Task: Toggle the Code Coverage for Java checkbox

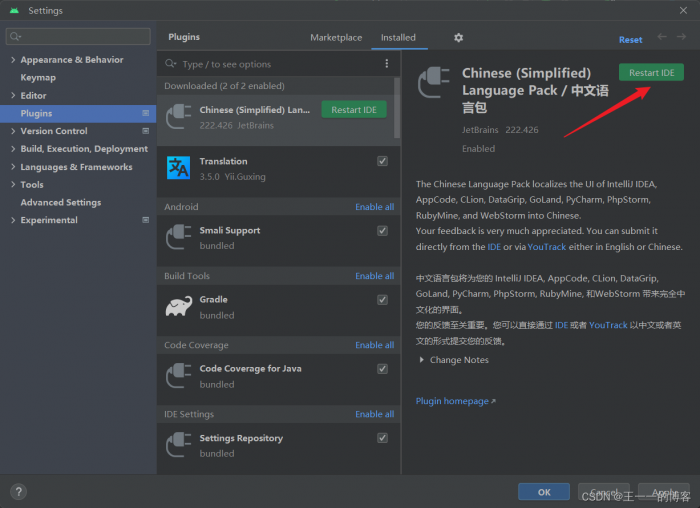Action: (382, 369)
